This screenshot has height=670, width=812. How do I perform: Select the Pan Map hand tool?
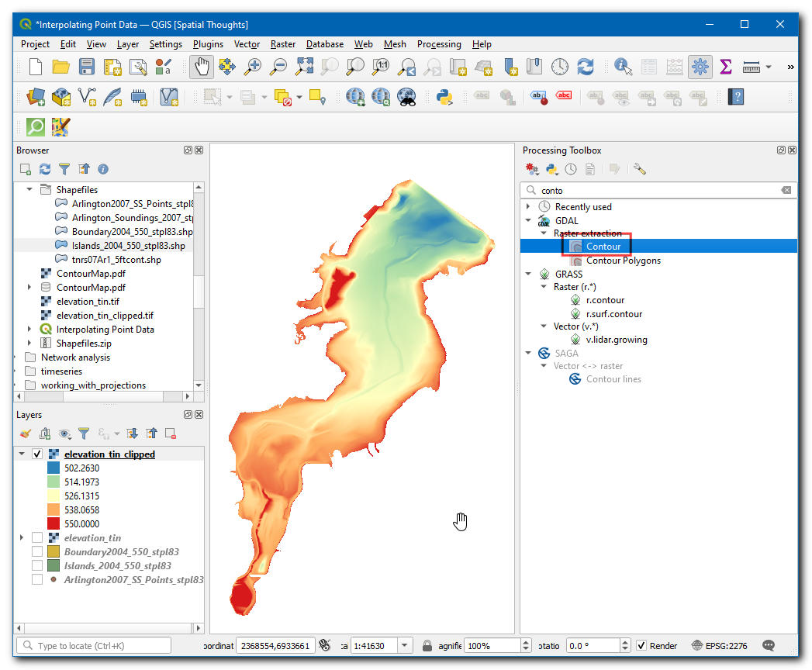202,67
